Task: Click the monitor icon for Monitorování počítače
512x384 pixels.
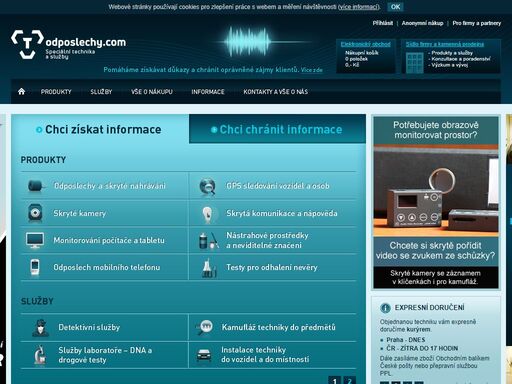Action: click(x=35, y=240)
